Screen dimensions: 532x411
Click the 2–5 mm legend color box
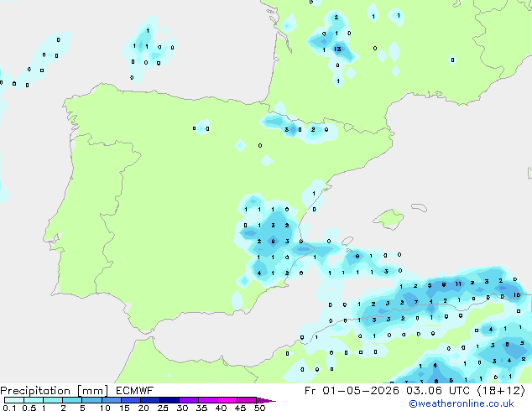(72, 400)
